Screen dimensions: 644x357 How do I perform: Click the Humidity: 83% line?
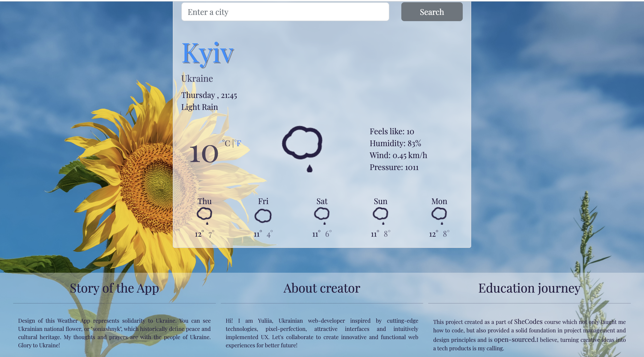pos(395,143)
